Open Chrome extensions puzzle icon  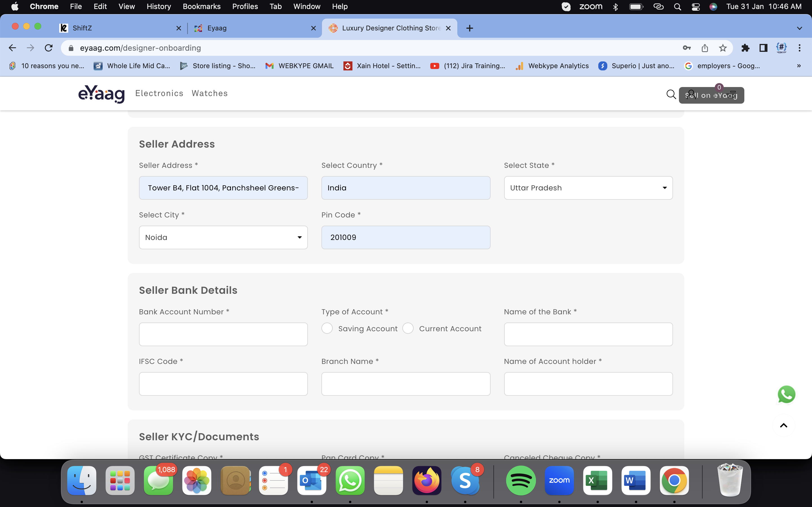click(x=745, y=48)
